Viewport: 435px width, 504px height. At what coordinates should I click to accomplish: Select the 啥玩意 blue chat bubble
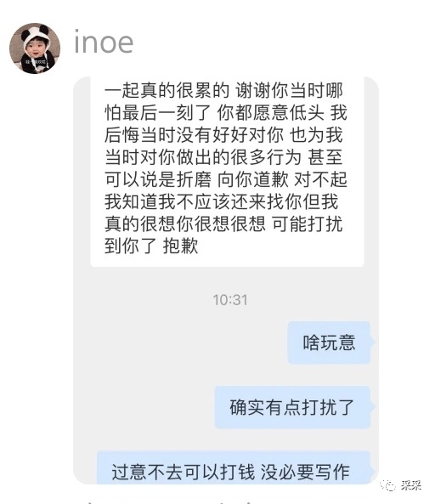pos(330,343)
